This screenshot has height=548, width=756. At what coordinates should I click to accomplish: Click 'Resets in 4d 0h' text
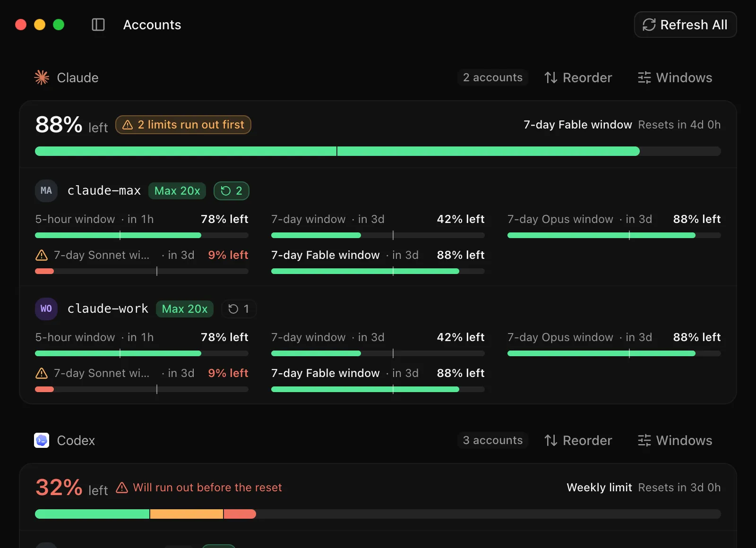tap(679, 125)
